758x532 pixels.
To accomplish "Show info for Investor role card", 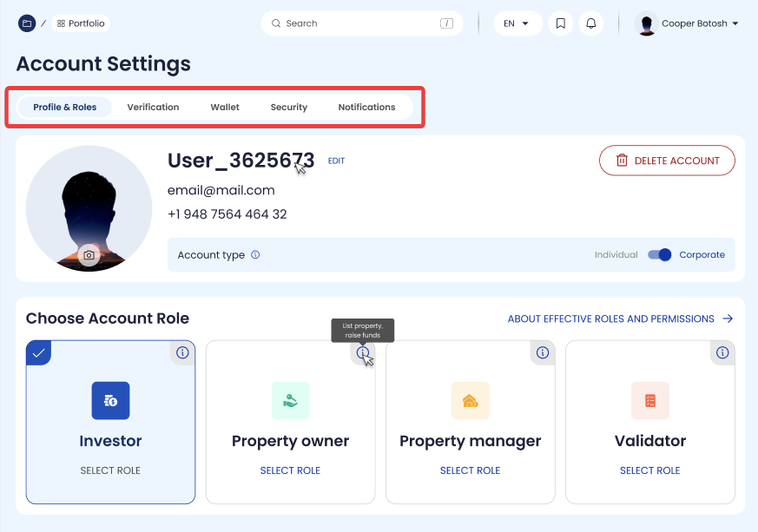I will (x=182, y=352).
